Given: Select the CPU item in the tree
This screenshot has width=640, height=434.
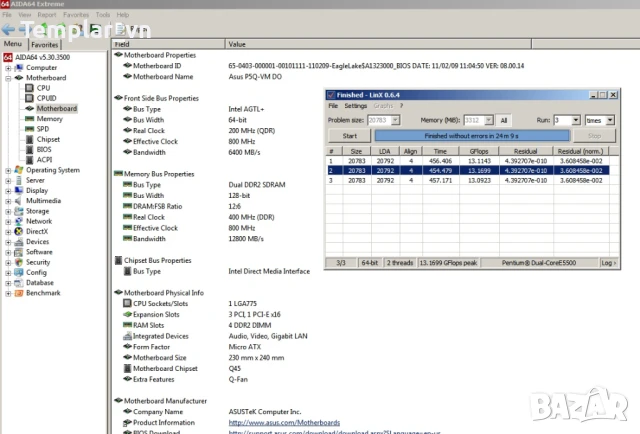Looking at the screenshot, I should 43,88.
